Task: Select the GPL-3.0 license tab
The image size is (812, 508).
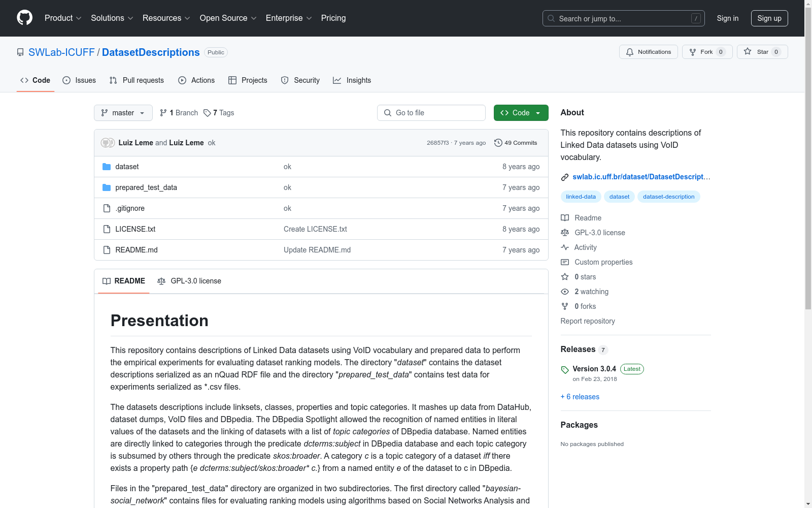Action: click(x=189, y=281)
